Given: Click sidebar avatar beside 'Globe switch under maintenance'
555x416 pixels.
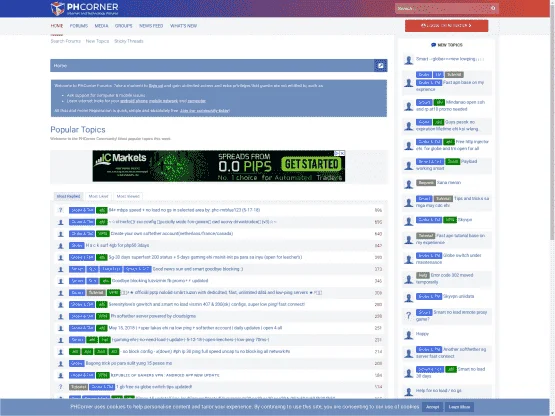Looking at the screenshot, I should pos(409,260).
